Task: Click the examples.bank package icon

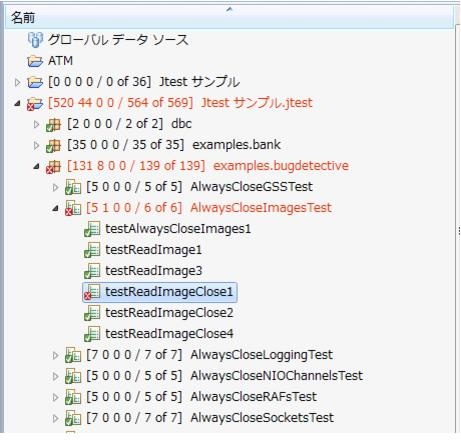Action: (x=54, y=145)
